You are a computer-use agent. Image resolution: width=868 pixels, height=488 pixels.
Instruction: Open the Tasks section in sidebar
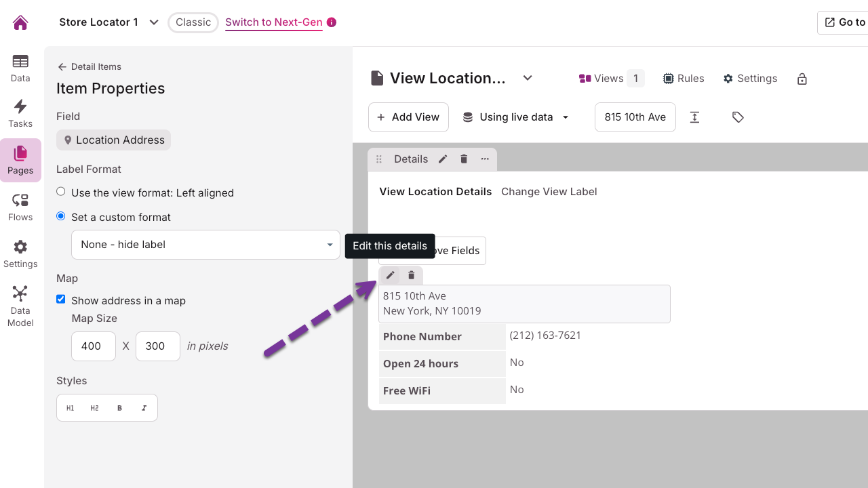click(20, 113)
